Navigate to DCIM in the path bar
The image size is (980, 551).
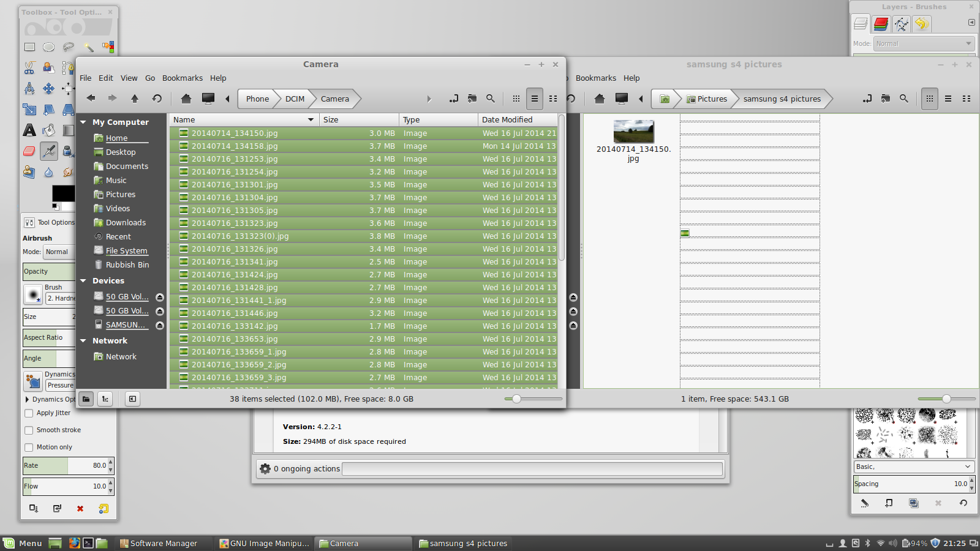[x=295, y=99]
